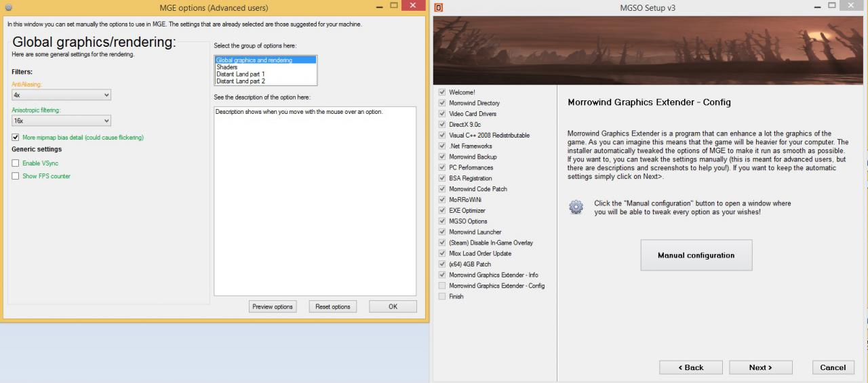The image size is (868, 383).
Task: Proceed with the Next button
Action: point(760,367)
